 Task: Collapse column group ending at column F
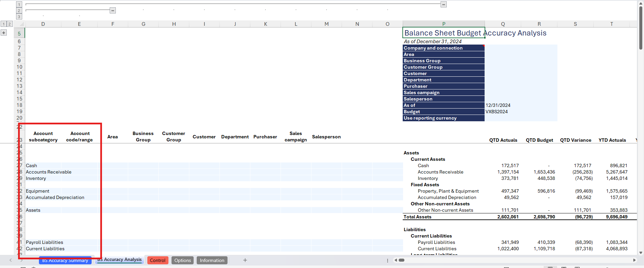(113, 10)
